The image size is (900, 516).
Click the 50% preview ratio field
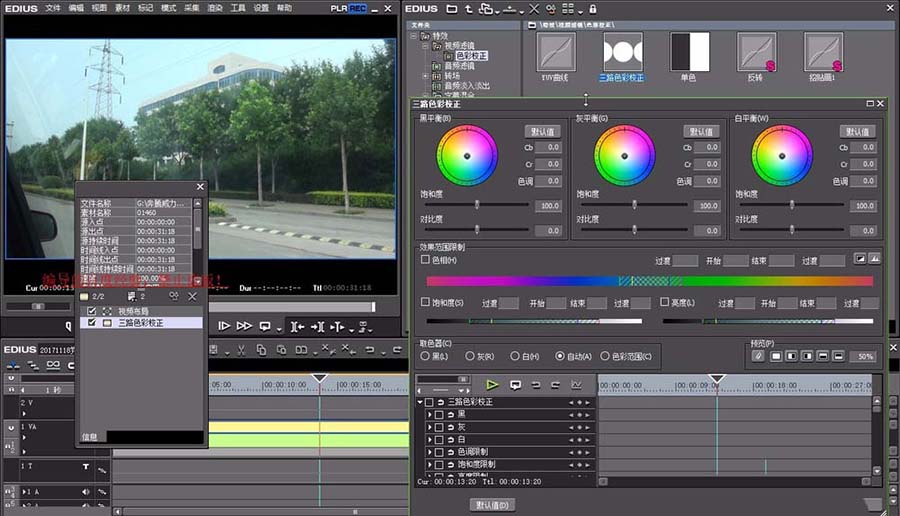click(864, 356)
